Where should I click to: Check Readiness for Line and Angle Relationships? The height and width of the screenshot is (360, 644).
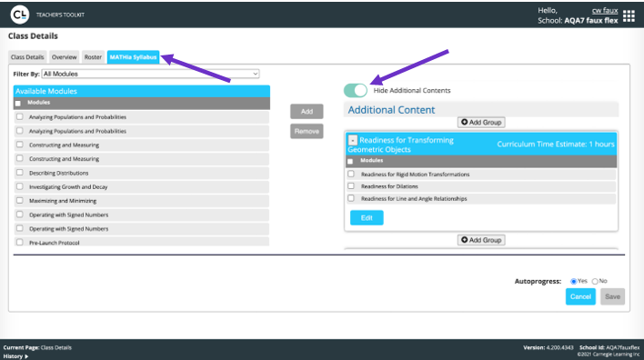351,198
